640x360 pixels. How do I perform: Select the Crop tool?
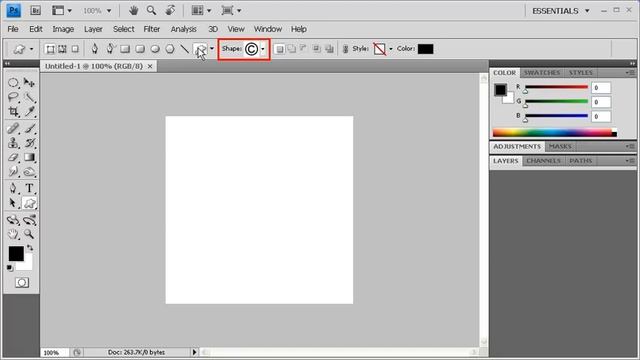13,111
